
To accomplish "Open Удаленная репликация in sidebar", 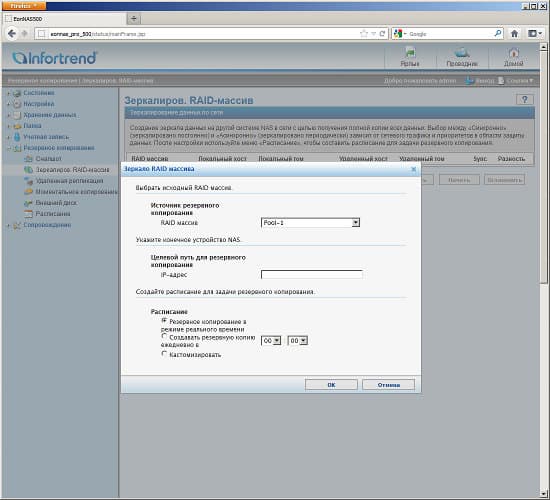I will [x=69, y=181].
